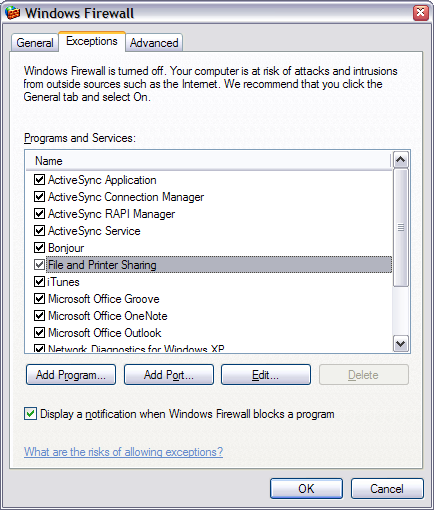Click the Add Port button

tap(169, 375)
